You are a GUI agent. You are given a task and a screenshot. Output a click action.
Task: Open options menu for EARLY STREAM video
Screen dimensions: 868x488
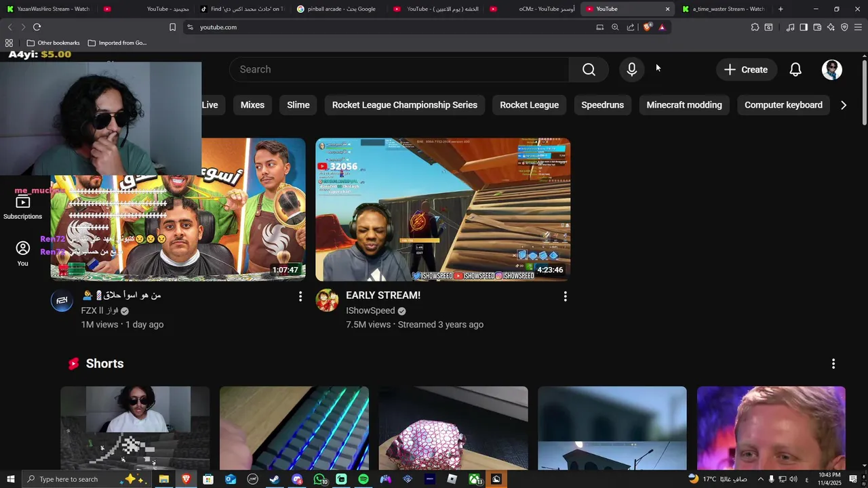click(565, 296)
